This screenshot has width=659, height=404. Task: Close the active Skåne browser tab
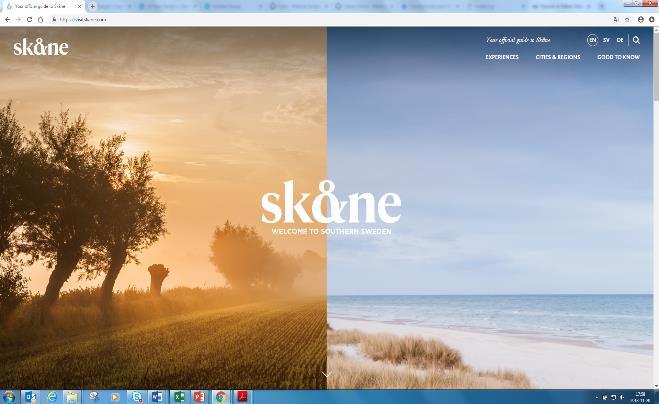pos(79,6)
